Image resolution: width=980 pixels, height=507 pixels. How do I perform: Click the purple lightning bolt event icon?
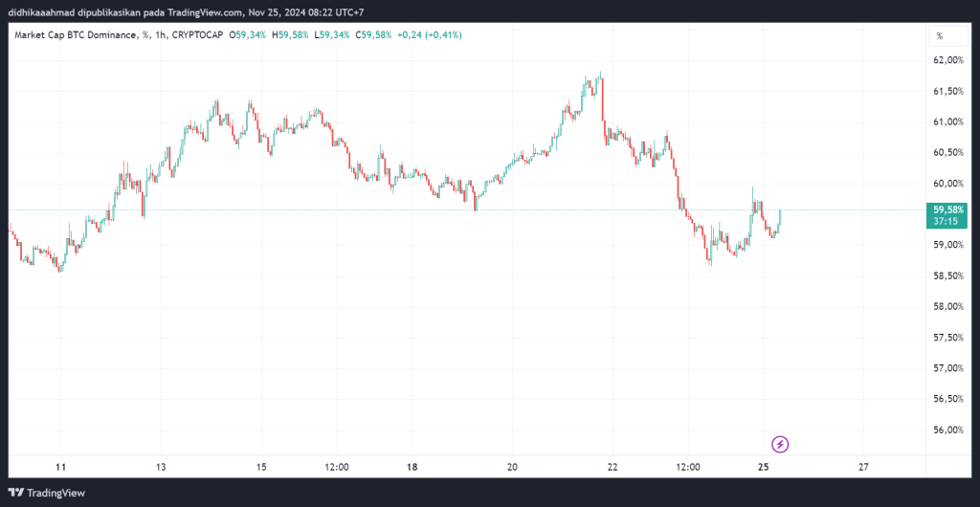[x=780, y=445]
